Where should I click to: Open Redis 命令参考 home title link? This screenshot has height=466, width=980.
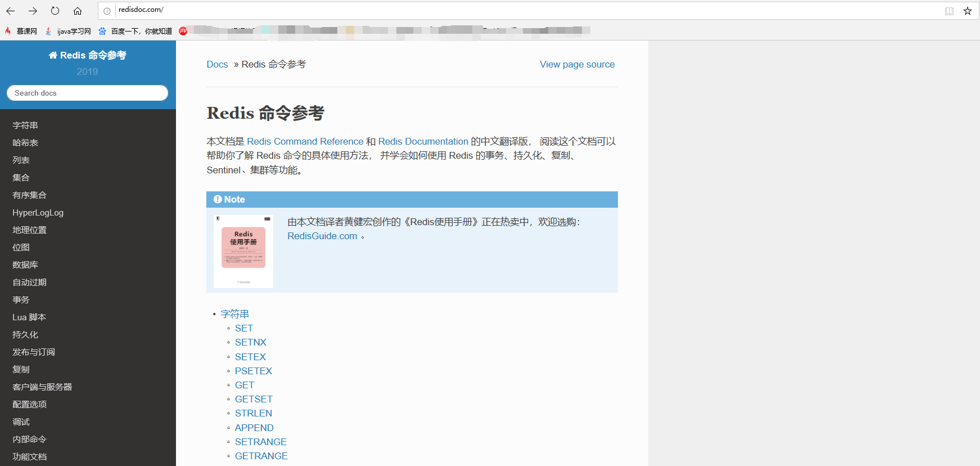point(87,55)
